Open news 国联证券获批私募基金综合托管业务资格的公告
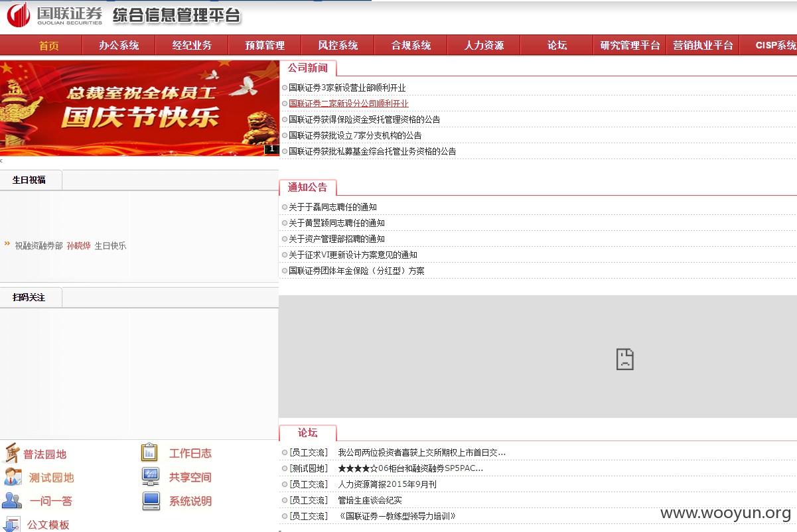The image size is (797, 532). tap(372, 151)
